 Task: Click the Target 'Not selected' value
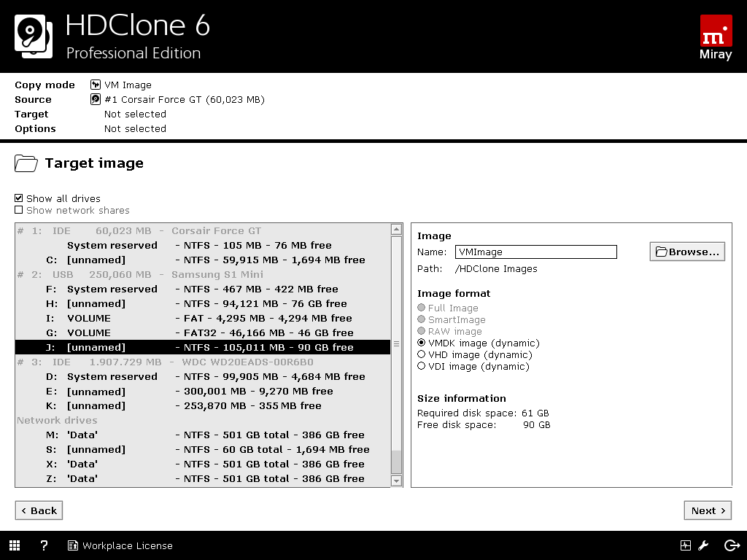[135, 114]
